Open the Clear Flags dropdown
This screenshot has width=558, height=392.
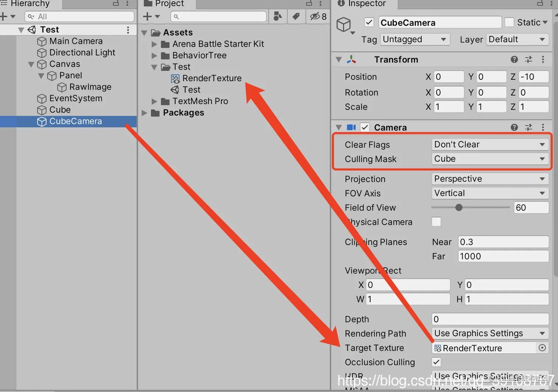point(490,144)
